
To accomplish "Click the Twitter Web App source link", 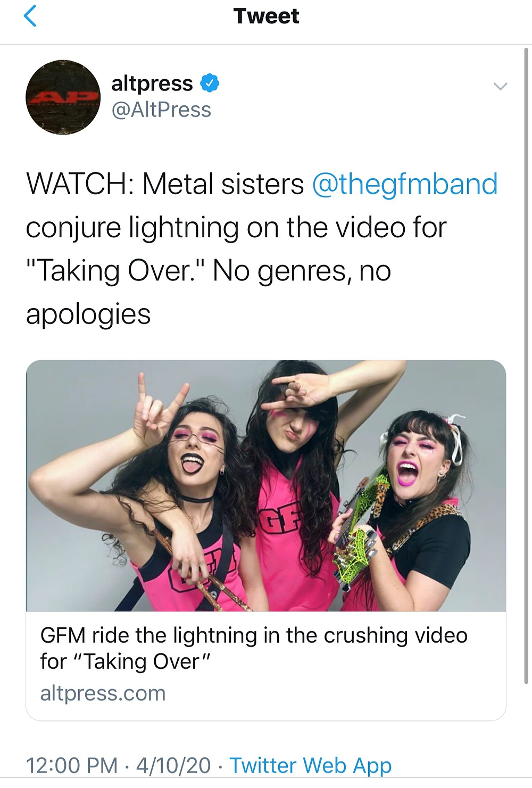I will pos(311,765).
